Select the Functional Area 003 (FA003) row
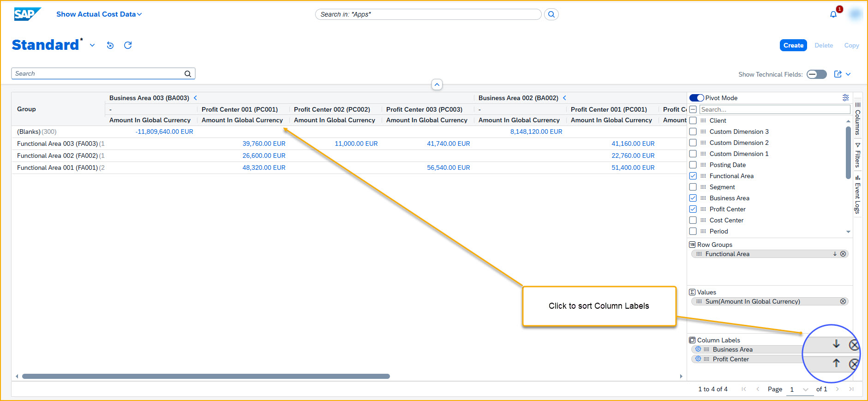 (349, 144)
